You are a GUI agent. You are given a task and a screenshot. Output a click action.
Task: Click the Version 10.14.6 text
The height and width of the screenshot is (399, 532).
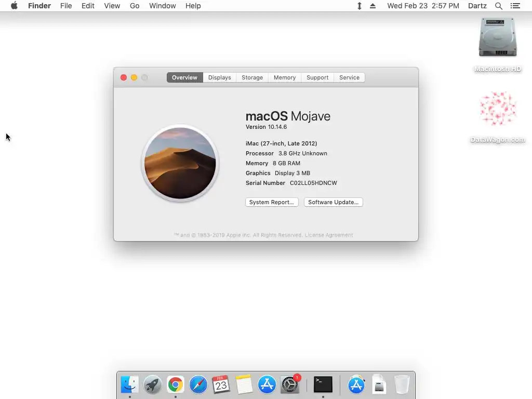[267, 127]
